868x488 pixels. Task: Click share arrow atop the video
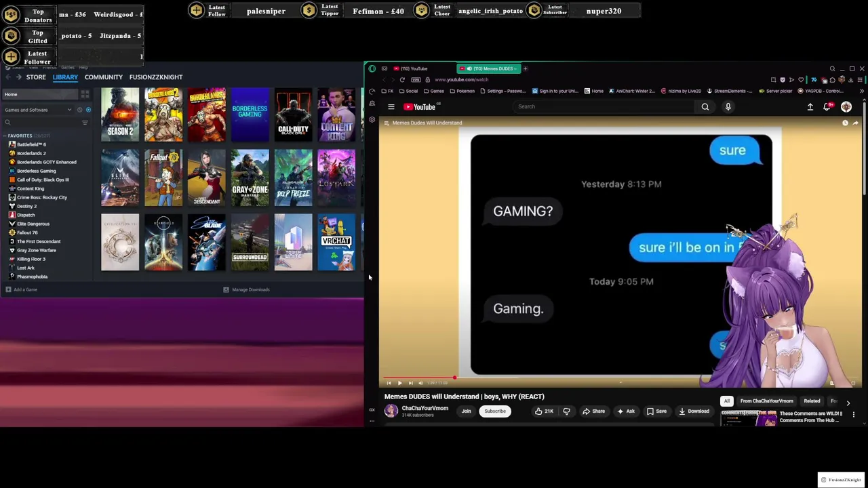pyautogui.click(x=855, y=123)
